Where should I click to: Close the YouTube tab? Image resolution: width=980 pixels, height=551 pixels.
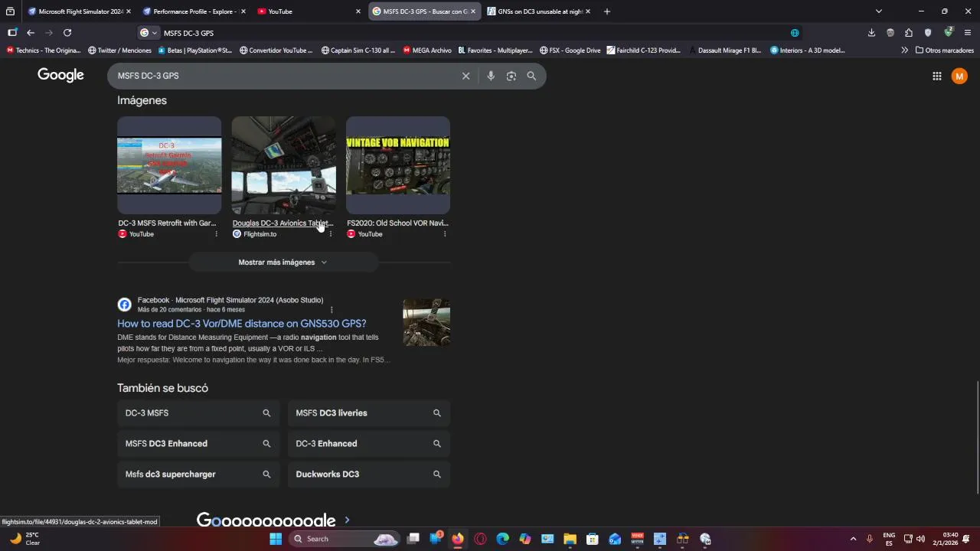[x=358, y=11]
